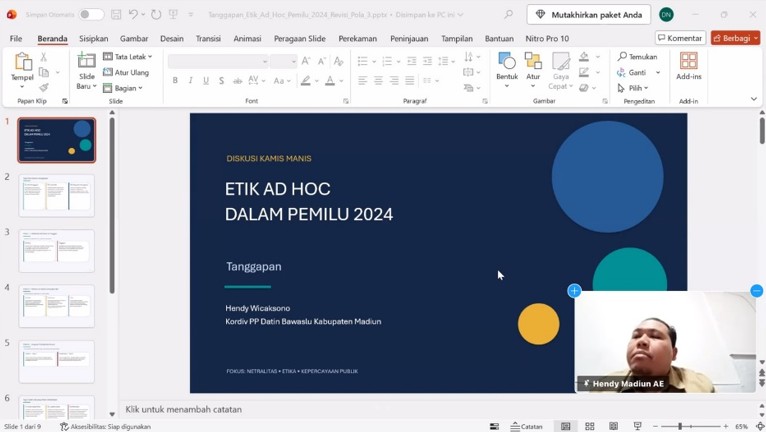The width and height of the screenshot is (766, 432).
Task: Click Mutakhirkan paket Anda button
Action: [x=589, y=15]
